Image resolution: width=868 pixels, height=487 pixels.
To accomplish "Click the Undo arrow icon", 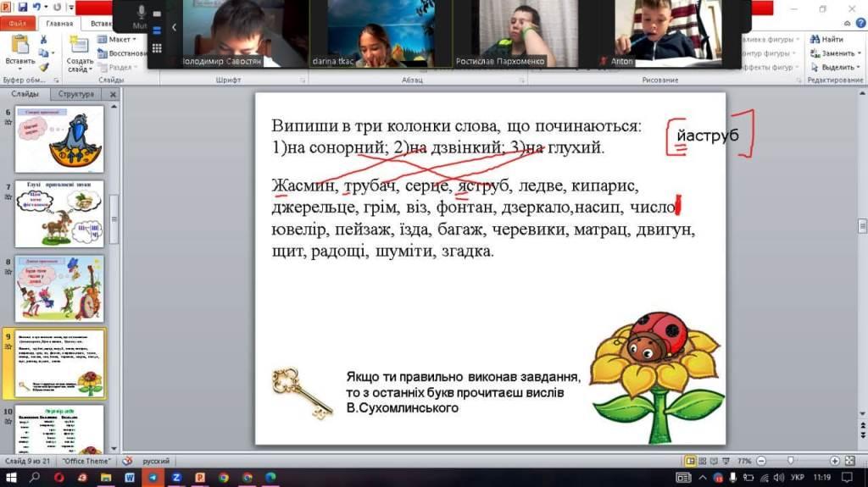I will pos(36,8).
